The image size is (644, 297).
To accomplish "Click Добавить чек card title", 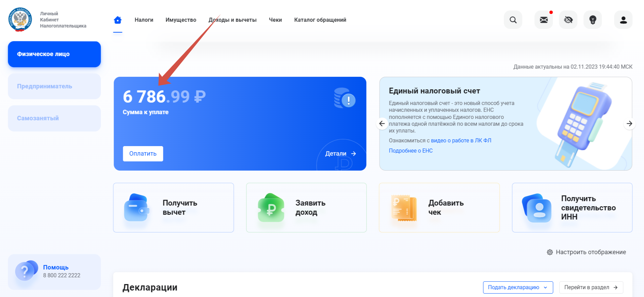I will coord(446,208).
